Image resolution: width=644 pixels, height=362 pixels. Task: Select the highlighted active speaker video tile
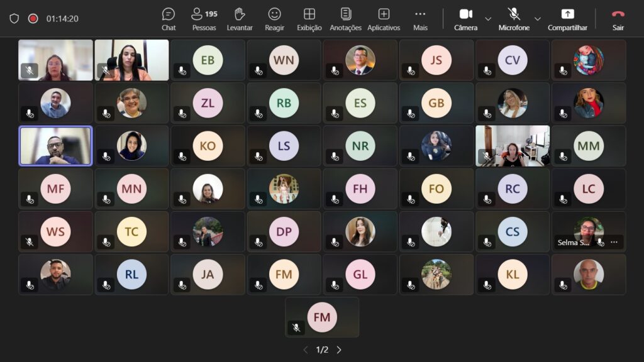click(x=55, y=146)
